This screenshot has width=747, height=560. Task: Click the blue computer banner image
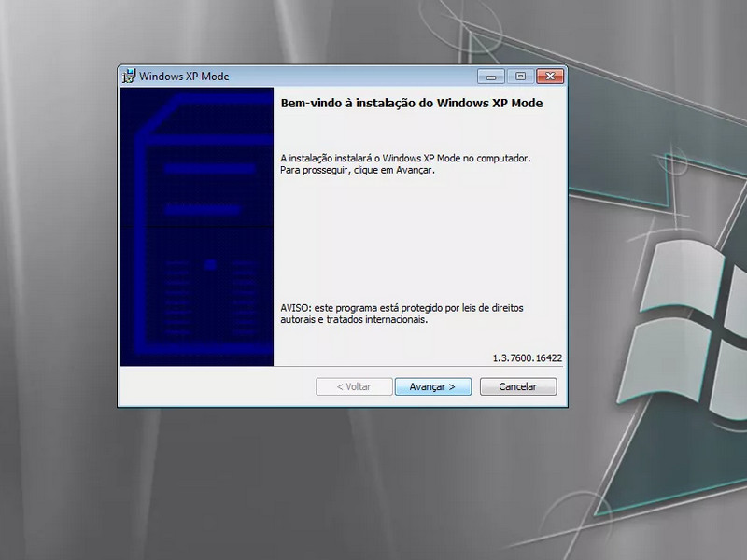point(197,227)
